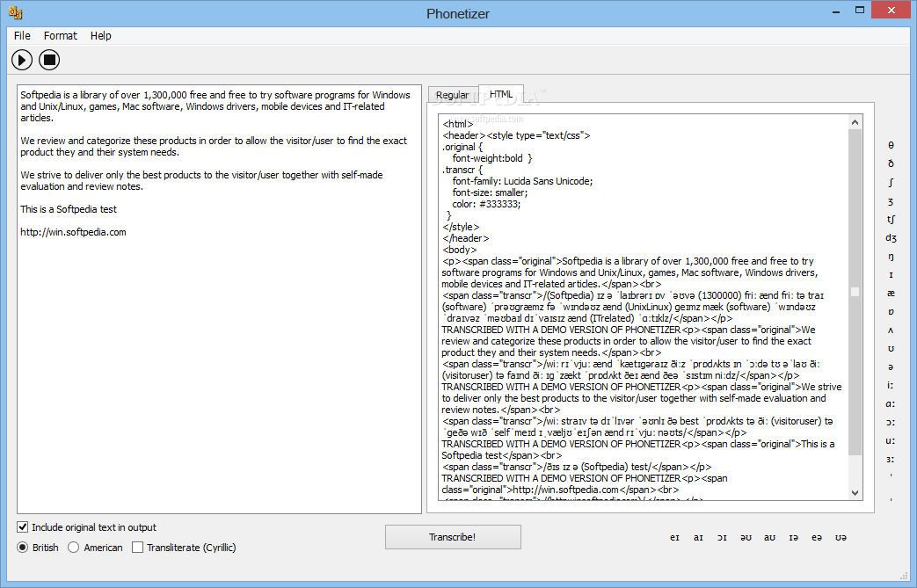Screen dimensions: 917x588
Task: Insert the long iː vowel symbol
Action: (x=891, y=385)
